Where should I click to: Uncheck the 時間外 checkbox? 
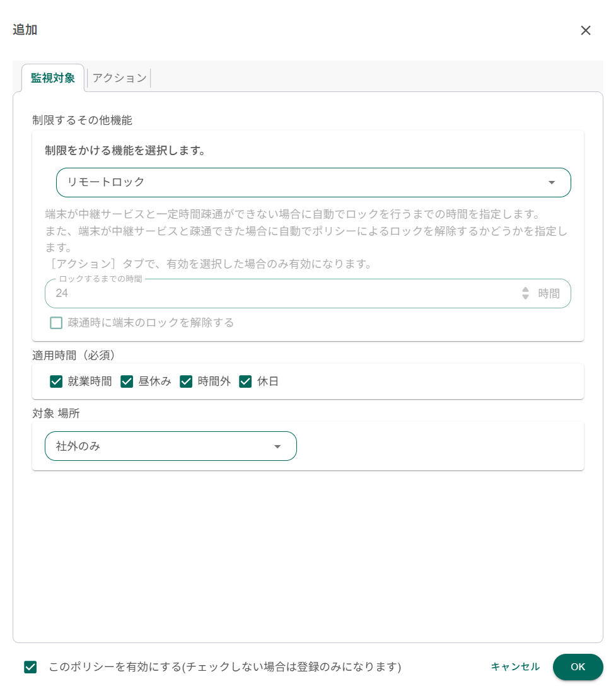click(186, 381)
